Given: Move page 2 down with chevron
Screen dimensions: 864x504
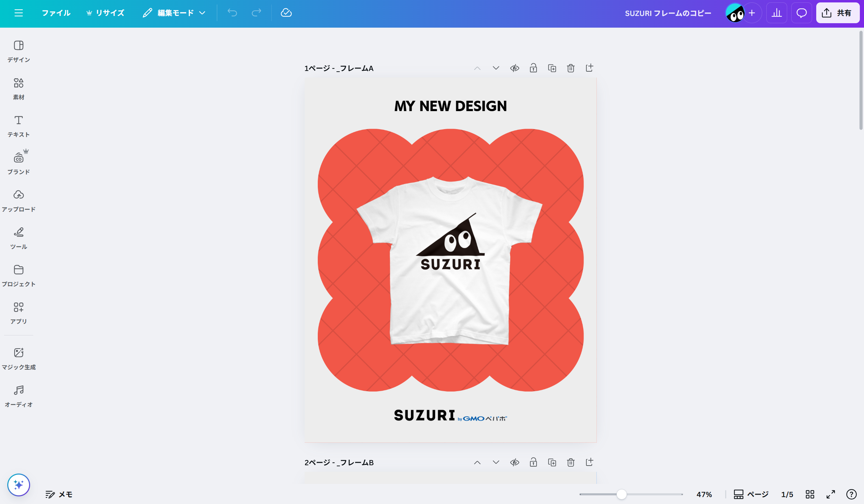Looking at the screenshot, I should point(496,462).
